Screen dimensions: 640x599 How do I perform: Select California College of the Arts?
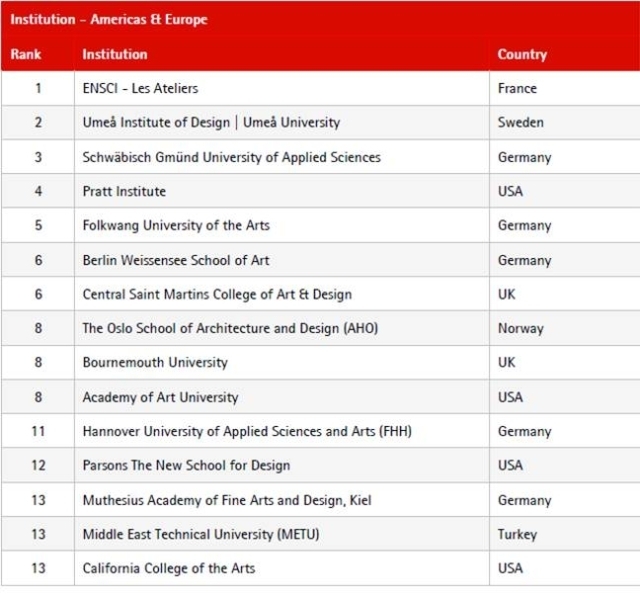pos(169,568)
